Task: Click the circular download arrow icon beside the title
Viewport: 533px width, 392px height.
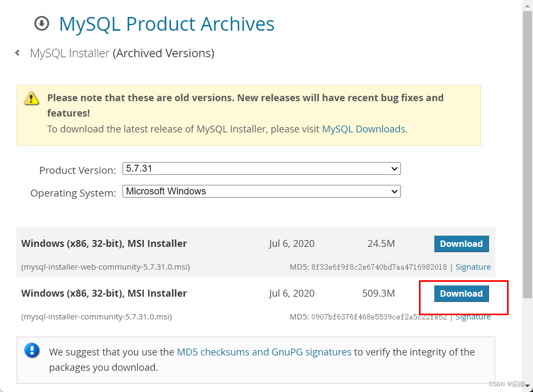Action: pos(41,23)
